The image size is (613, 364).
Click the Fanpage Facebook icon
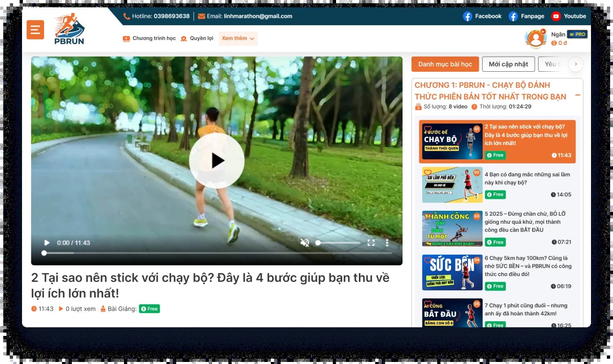[513, 16]
